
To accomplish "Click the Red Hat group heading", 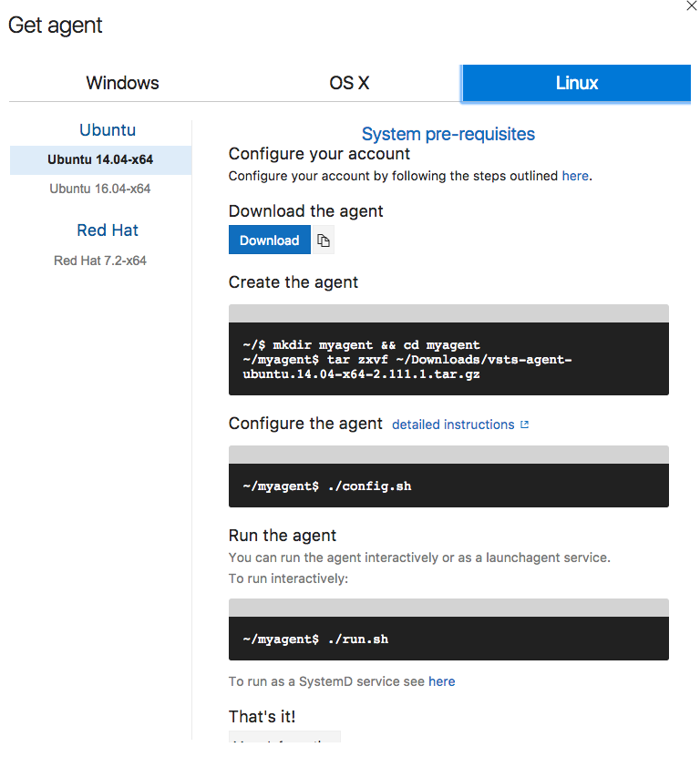I will pos(108,230).
